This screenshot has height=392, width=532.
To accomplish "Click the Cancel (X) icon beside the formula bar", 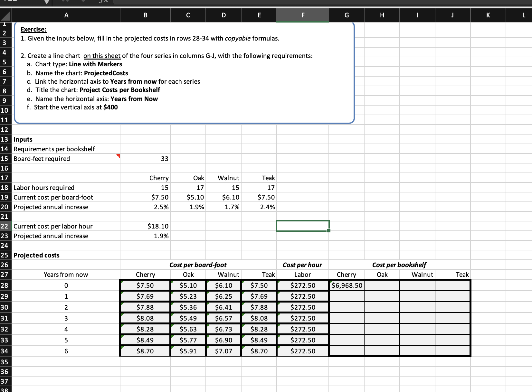I will [65, 2].
